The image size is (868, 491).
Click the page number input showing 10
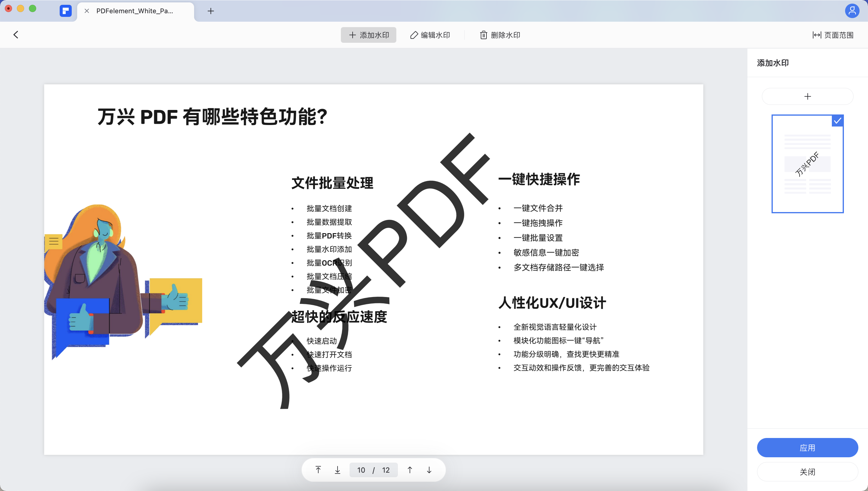pos(361,470)
